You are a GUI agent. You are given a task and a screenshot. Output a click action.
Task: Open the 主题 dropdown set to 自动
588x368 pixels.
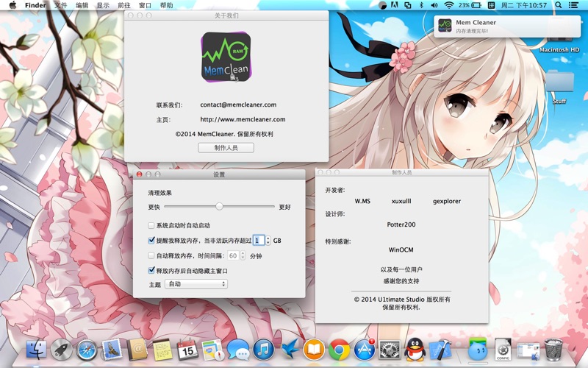[196, 284]
